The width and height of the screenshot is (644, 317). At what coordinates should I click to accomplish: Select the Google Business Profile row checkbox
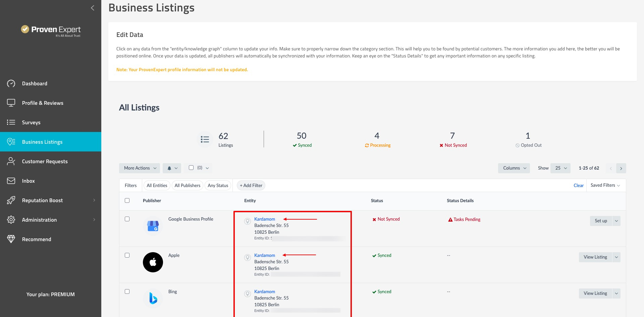tap(127, 219)
